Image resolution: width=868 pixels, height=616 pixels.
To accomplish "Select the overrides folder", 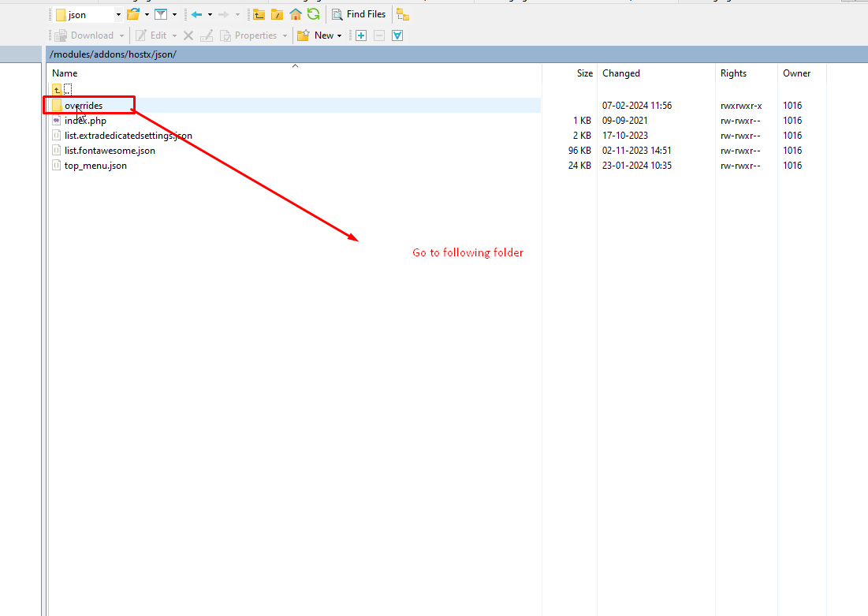I will click(x=83, y=106).
